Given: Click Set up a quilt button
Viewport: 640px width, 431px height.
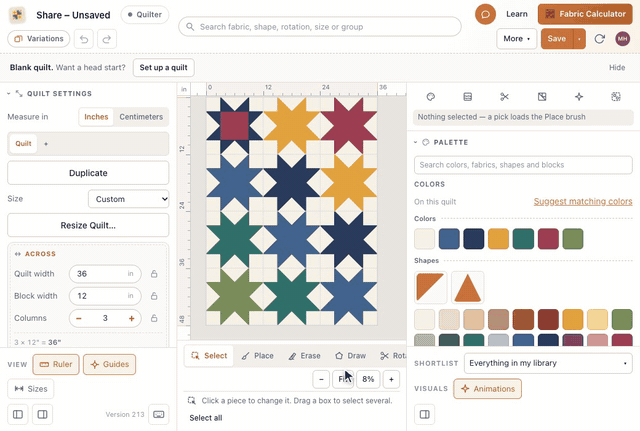Looking at the screenshot, I should coord(163,67).
